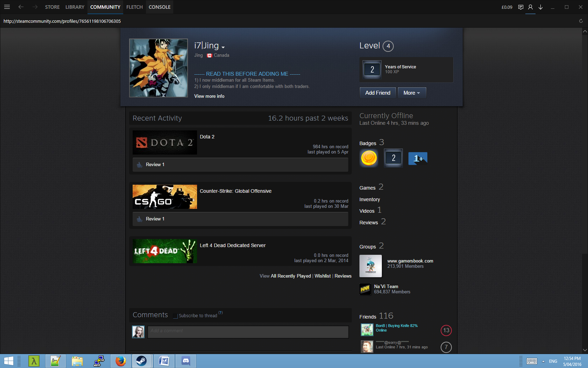This screenshot has height=368, width=588.
Task: Open Discord from the taskbar
Action: [186, 361]
